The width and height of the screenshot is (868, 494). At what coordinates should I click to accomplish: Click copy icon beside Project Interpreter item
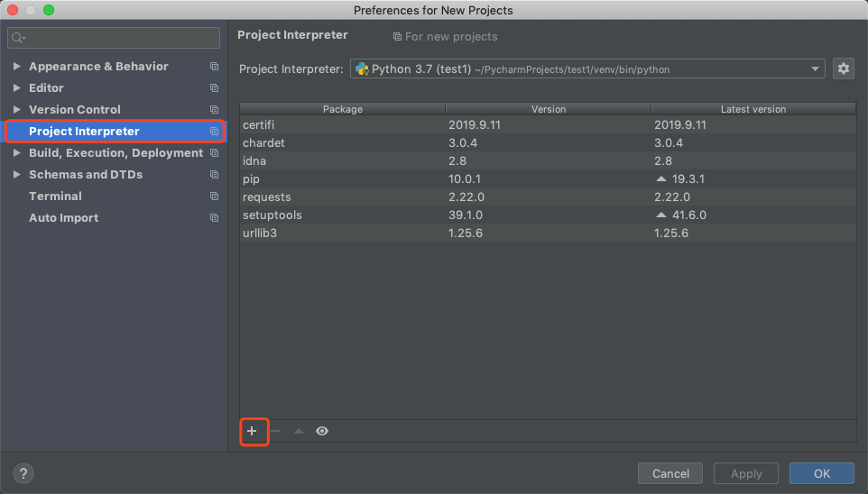click(214, 131)
